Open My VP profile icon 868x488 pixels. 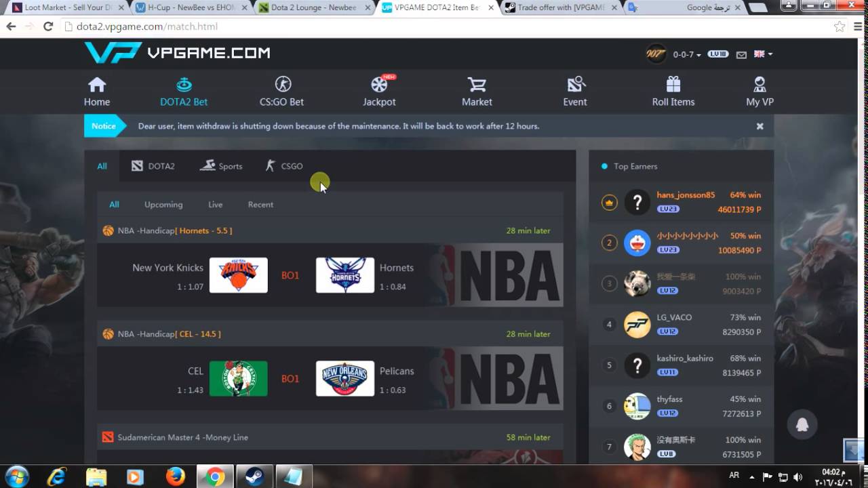[x=759, y=85]
